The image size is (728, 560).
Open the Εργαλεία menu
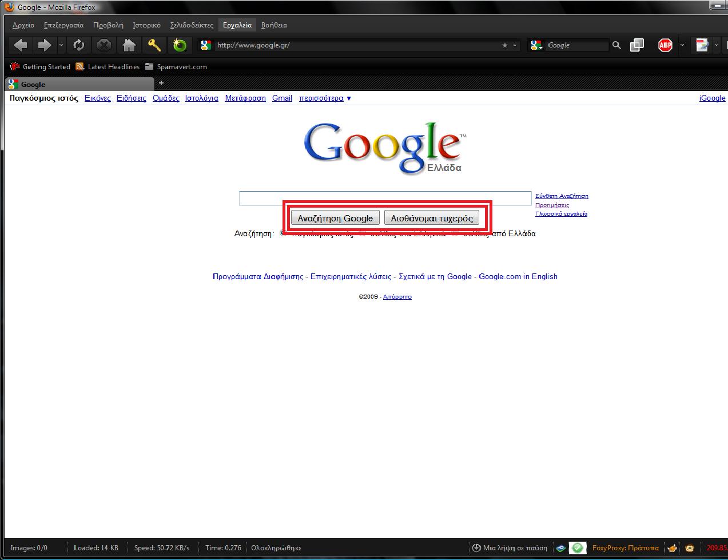pos(237,25)
